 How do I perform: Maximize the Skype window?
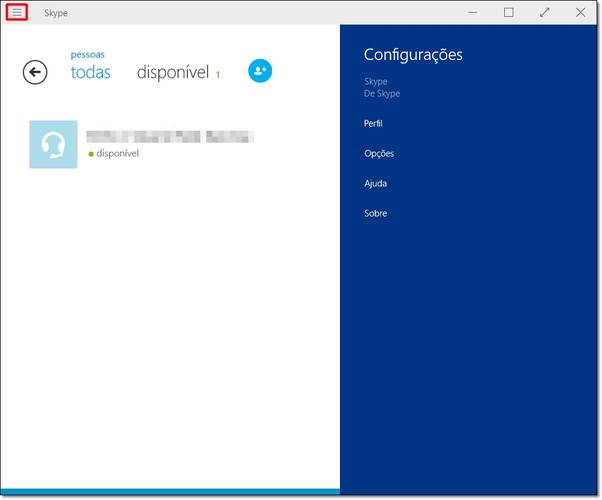pyautogui.click(x=509, y=12)
